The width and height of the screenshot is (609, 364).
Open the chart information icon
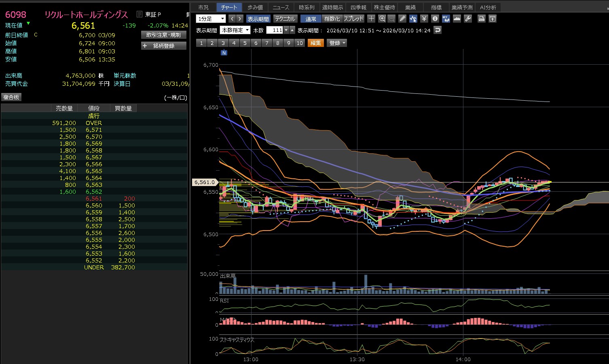pyautogui.click(x=435, y=19)
